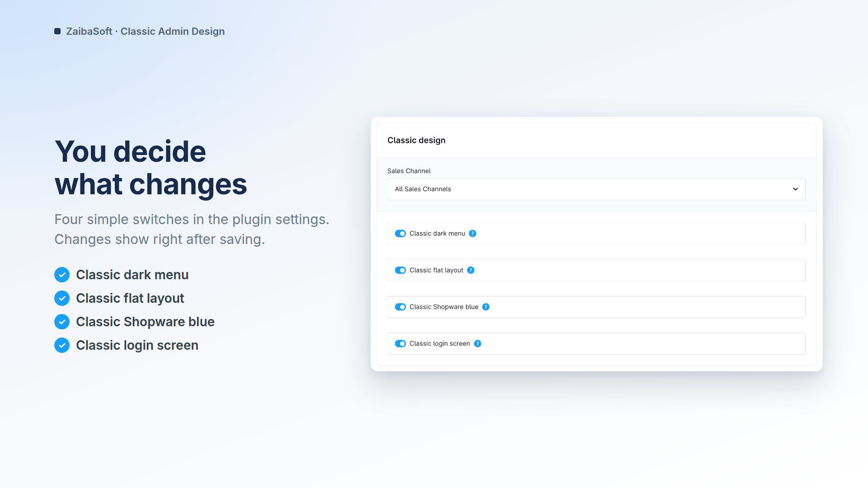The image size is (868, 488).
Task: Click the ZaibaSoft · Classic Admin Design header text
Action: point(145,31)
